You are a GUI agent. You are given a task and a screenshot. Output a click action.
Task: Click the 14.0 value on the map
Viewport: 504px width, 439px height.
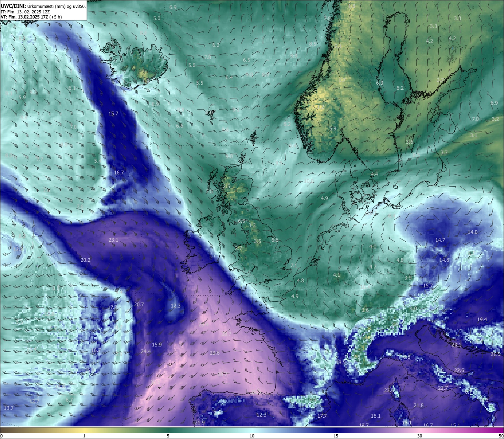(472, 232)
